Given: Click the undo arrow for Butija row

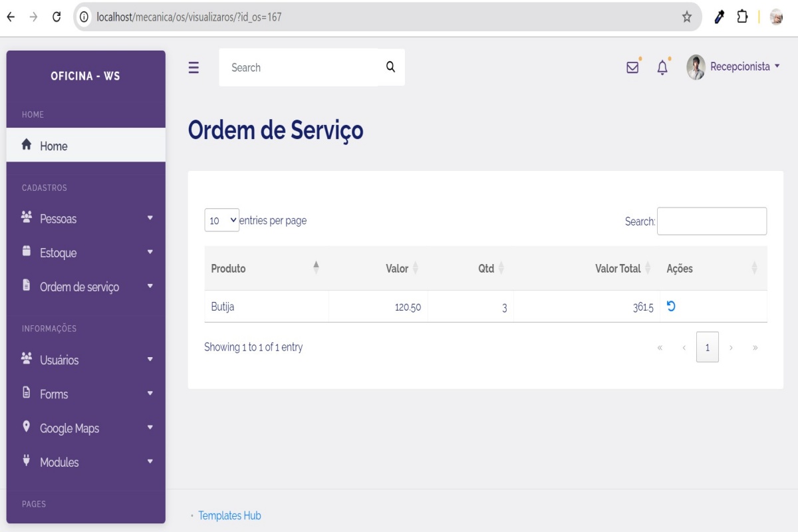Looking at the screenshot, I should click(x=671, y=307).
